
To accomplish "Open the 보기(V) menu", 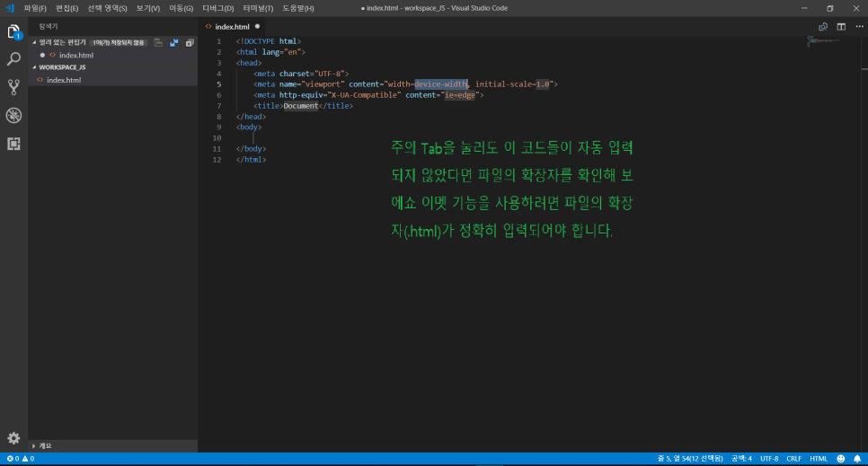I will tap(147, 8).
